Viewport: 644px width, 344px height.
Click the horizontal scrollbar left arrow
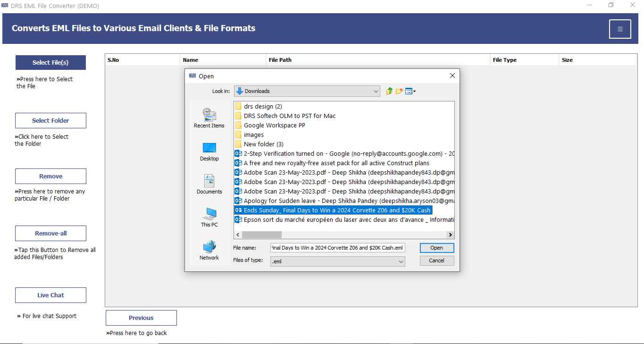pos(238,235)
